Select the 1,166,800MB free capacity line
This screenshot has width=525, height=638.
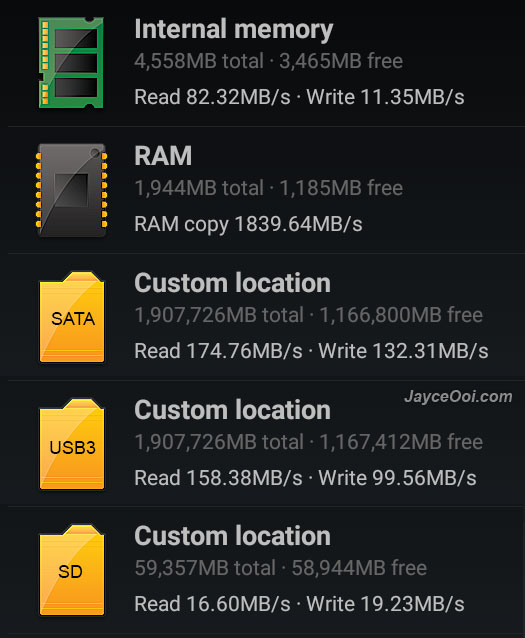pos(308,315)
